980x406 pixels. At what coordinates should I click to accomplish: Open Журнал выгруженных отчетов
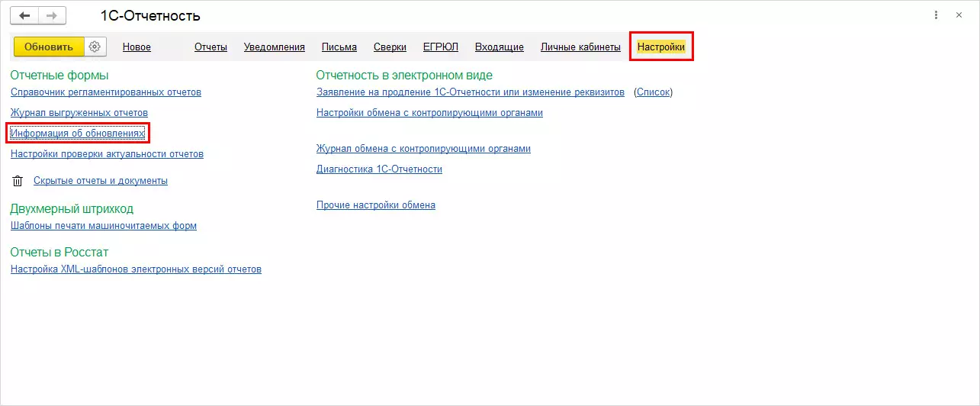point(79,113)
